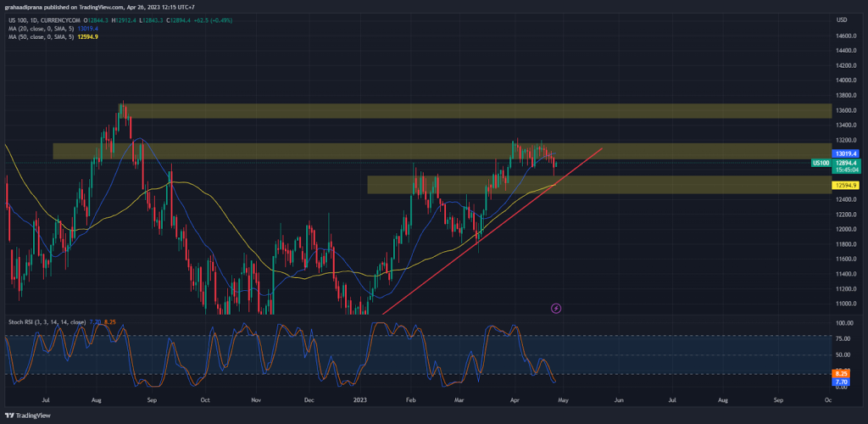Click the purple lightning event icon
This screenshot has width=868, height=424.
[556, 309]
